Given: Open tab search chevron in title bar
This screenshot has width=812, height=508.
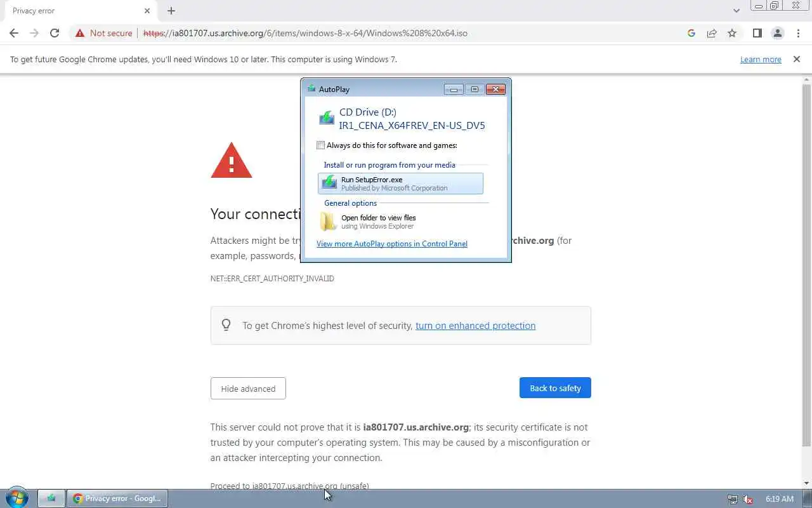Looking at the screenshot, I should click(737, 11).
